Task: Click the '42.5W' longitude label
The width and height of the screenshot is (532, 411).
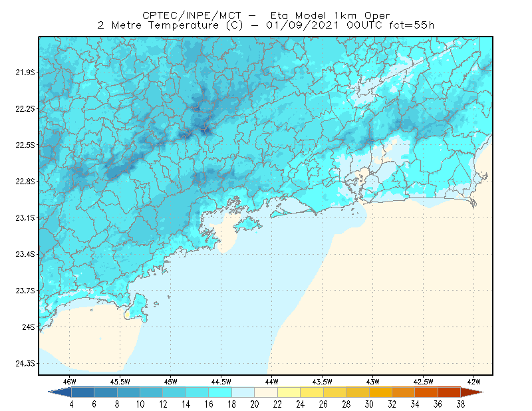Action: click(424, 382)
